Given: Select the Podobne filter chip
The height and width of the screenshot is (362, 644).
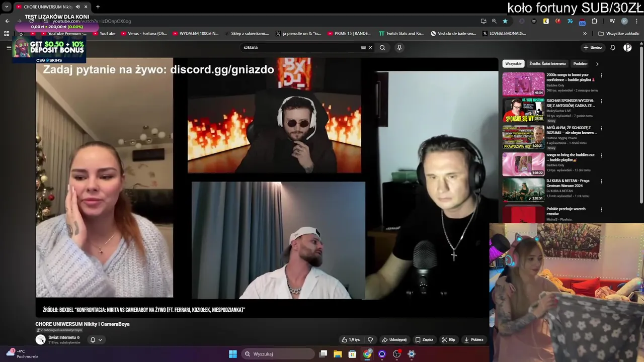Looking at the screenshot, I should [581, 64].
